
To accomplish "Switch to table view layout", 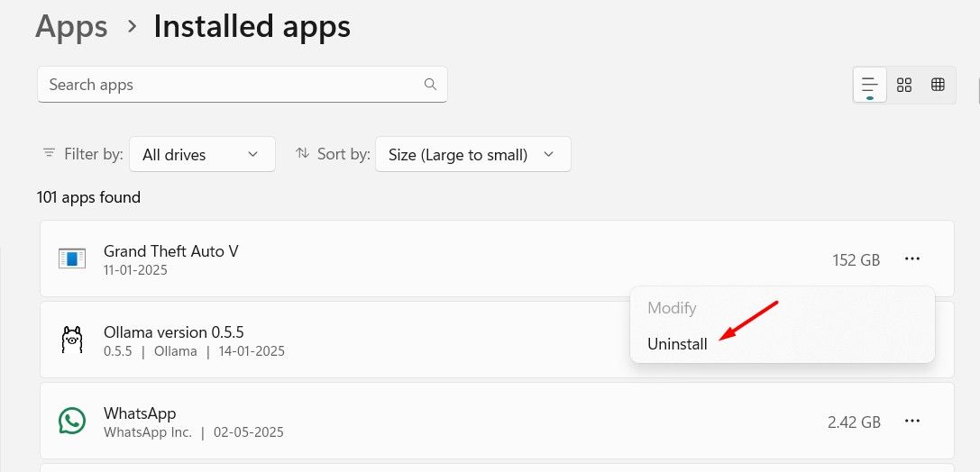I will click(938, 85).
